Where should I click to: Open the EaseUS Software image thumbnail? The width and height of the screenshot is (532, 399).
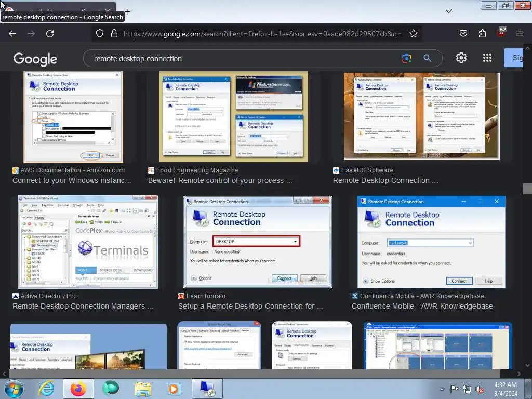coord(421,116)
